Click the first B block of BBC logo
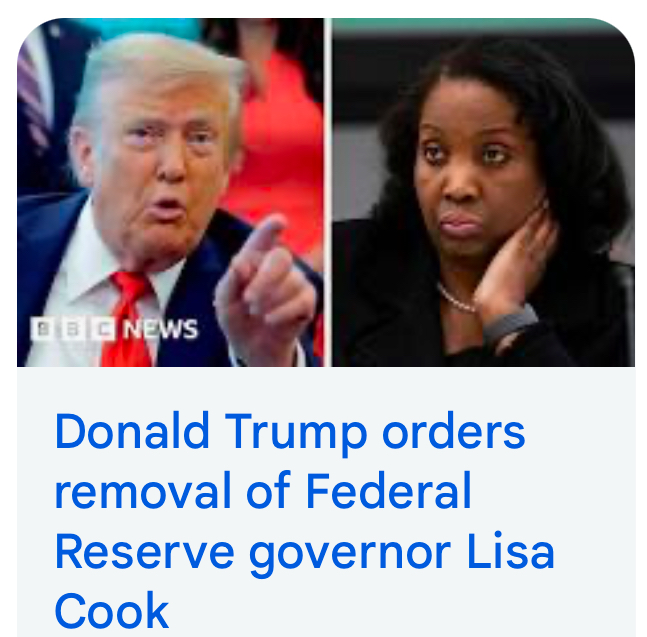The height and width of the screenshot is (637, 647). [43, 329]
